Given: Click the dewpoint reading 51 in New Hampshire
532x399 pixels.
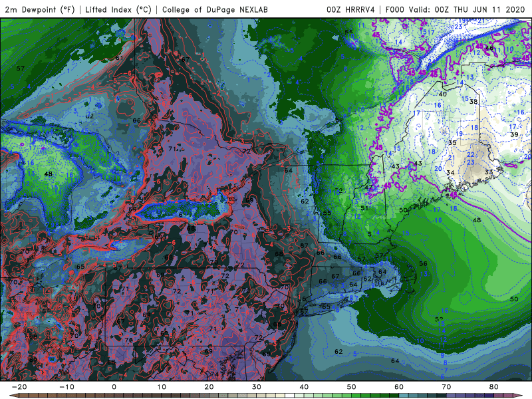Looking at the screenshot, I should pos(364,208).
